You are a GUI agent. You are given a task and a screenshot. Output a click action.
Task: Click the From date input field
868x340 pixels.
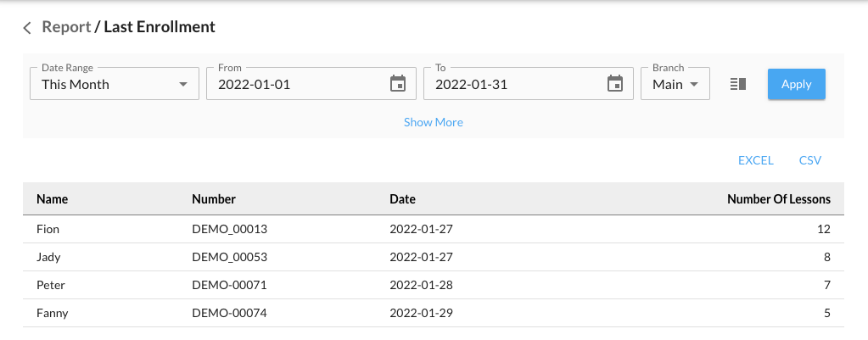297,84
